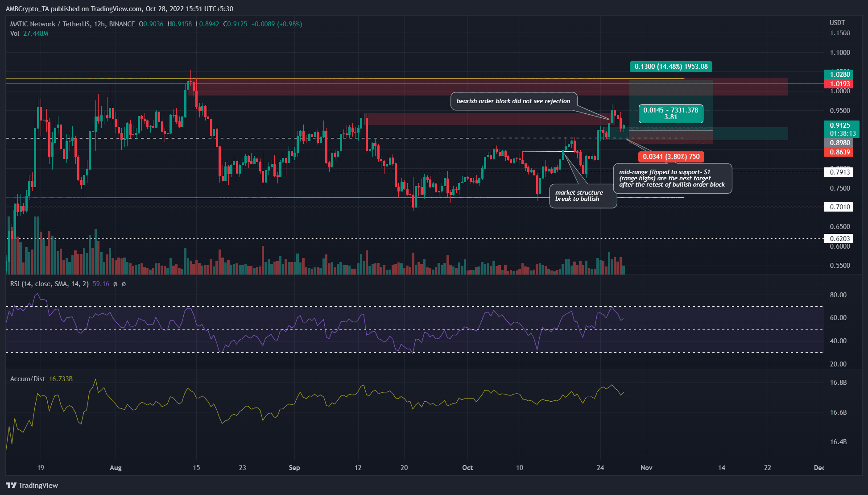Click the RSI axis label 40.00

838,341
